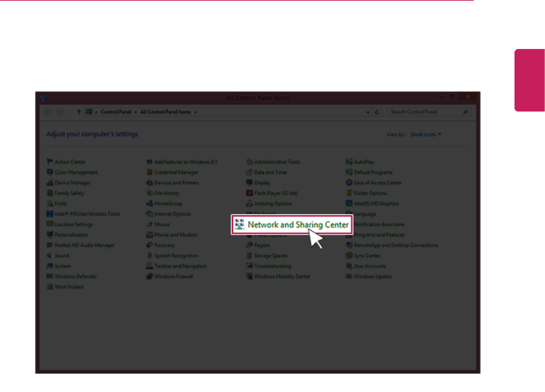Open Administrative Tools icon
Screen dimensions: 545x392
tap(249, 162)
